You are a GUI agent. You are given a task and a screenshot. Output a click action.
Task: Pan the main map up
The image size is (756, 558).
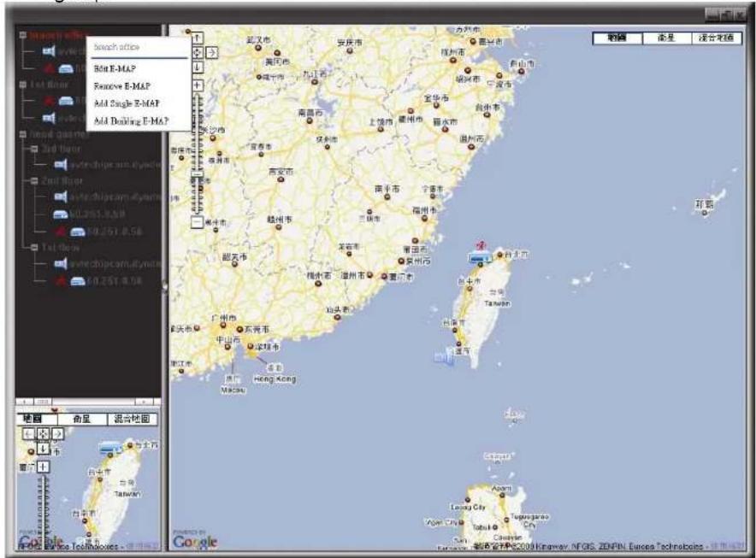(198, 38)
